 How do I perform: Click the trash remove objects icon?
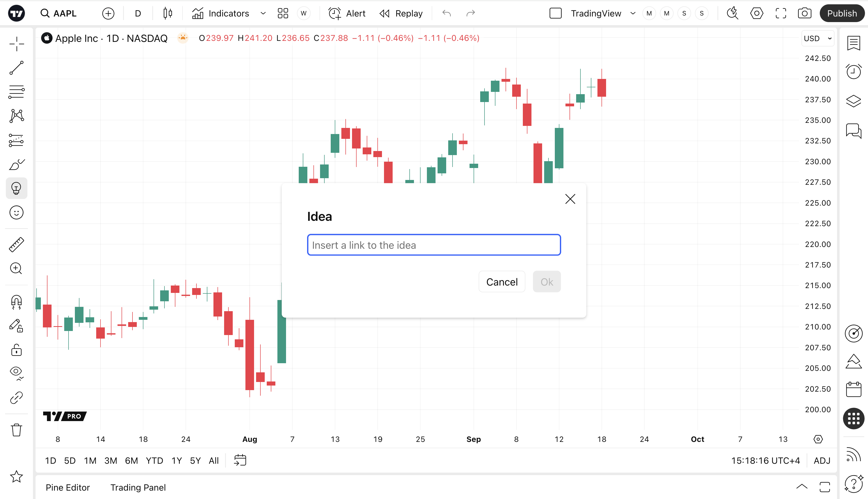[x=16, y=430]
